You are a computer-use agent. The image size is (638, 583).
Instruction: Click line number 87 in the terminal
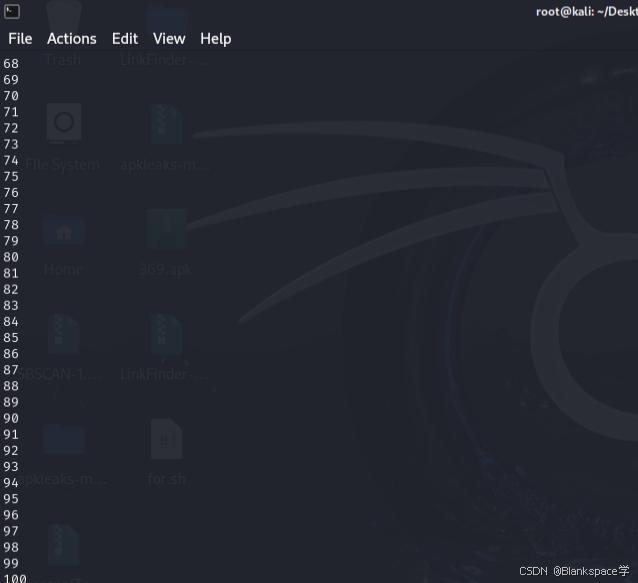(11, 370)
